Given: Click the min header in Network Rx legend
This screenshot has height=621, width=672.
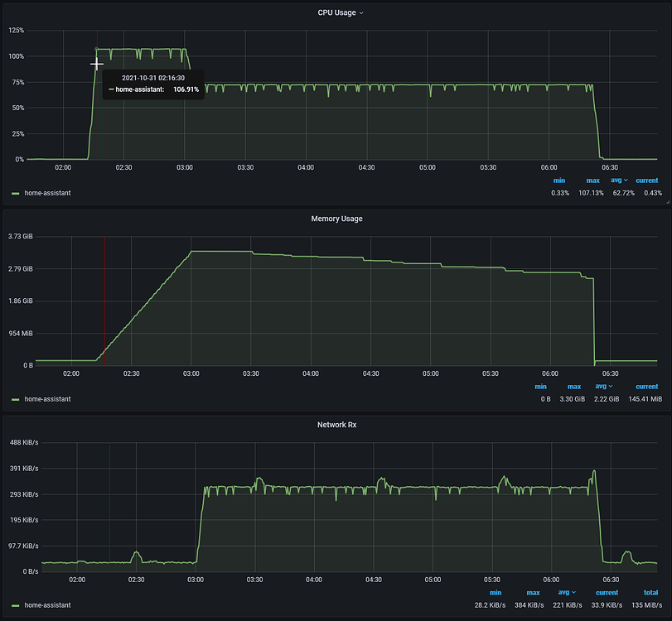Looking at the screenshot, I should click(x=495, y=593).
